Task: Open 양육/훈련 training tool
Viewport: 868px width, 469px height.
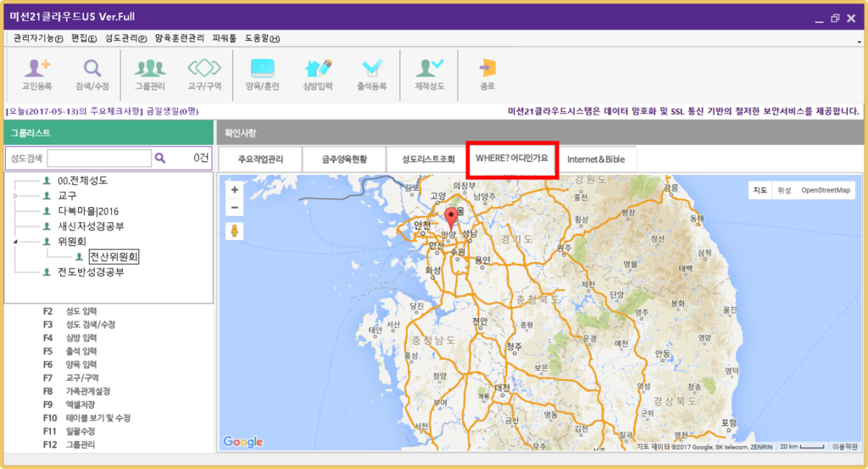Action: pos(263,75)
